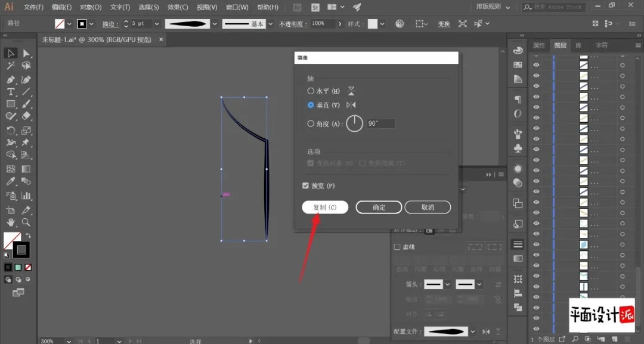The image size is (644, 344).
Task: Open the Align panel in dock
Action: [518, 293]
